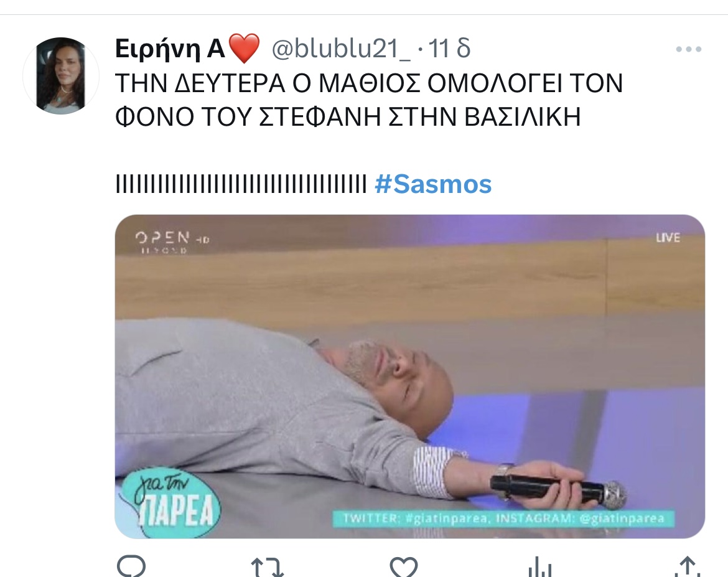Click the row of vertical bars before #Sasmos
Viewport: 728px width, 577px height.
click(x=241, y=184)
